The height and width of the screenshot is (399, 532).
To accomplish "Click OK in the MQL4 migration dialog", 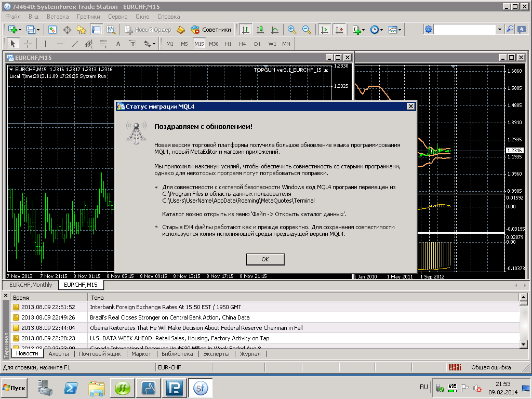I will (x=265, y=259).
